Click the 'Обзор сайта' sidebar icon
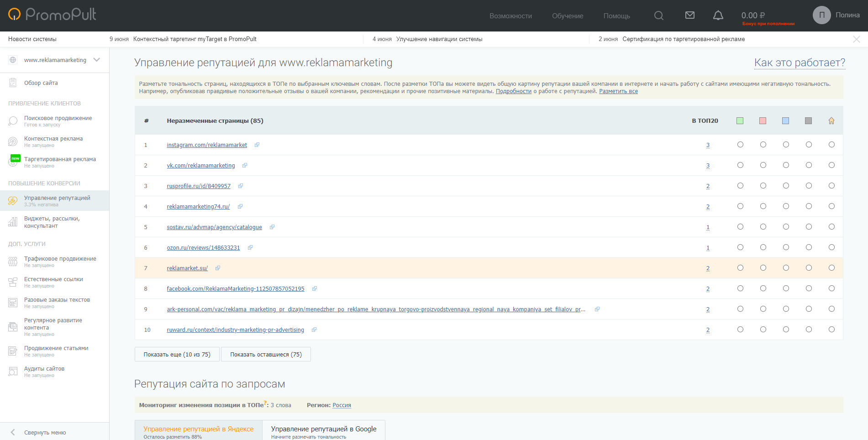The width and height of the screenshot is (868, 440). (x=13, y=83)
